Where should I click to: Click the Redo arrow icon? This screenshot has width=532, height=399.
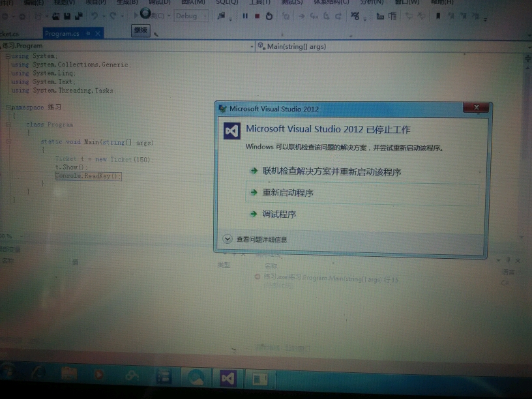pyautogui.click(x=113, y=16)
